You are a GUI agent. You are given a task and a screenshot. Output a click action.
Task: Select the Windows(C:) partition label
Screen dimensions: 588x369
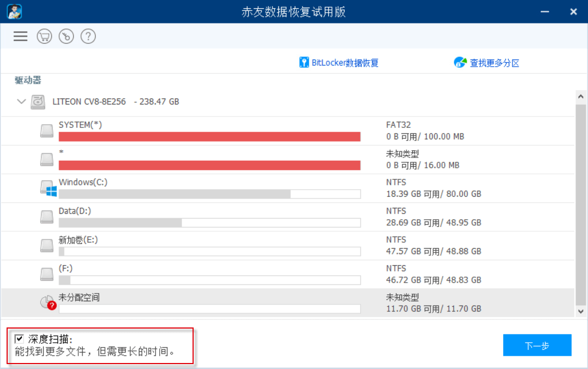[x=83, y=183]
